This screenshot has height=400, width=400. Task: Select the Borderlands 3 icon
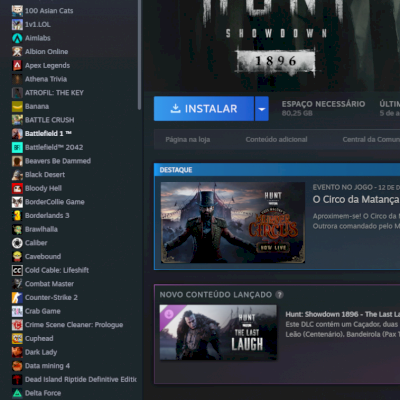click(17, 216)
